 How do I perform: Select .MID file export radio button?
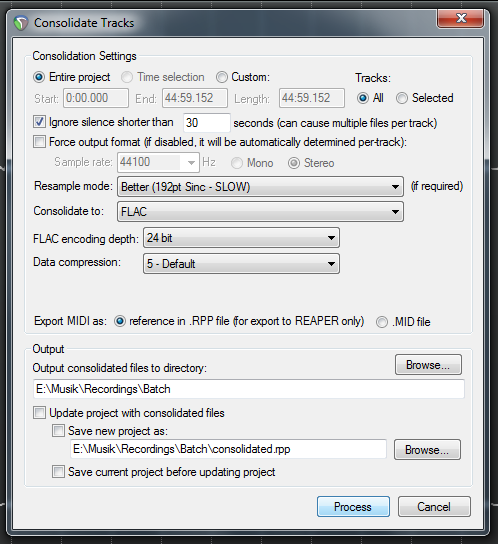382,322
